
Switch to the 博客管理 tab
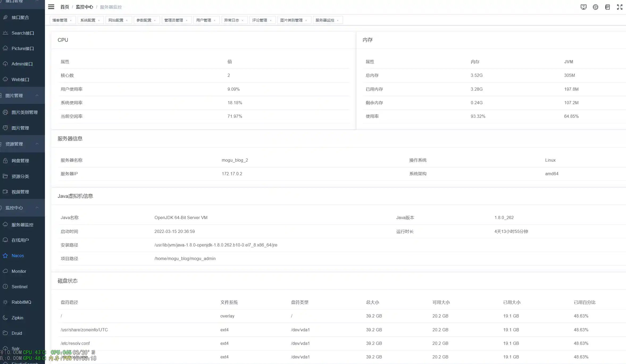pyautogui.click(x=60, y=20)
